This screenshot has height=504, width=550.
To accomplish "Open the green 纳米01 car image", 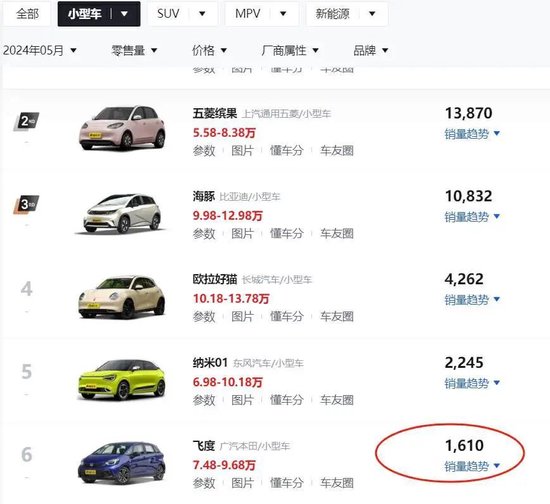I will pos(122,379).
